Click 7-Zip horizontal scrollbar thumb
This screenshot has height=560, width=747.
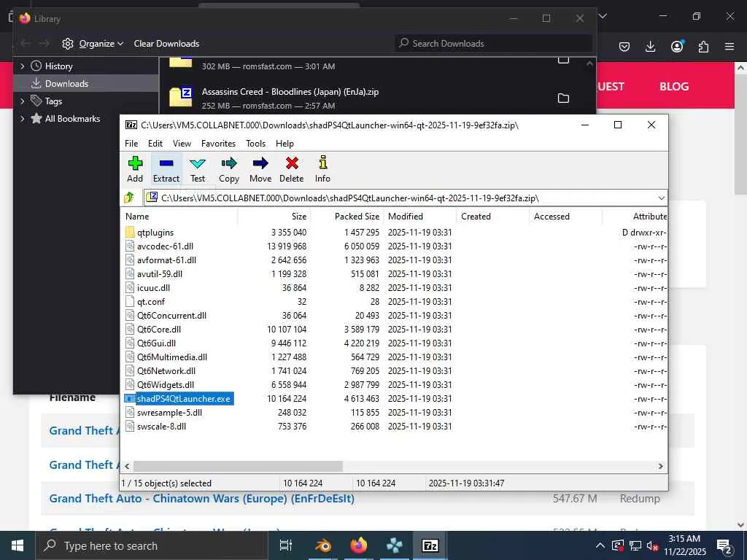(238, 466)
